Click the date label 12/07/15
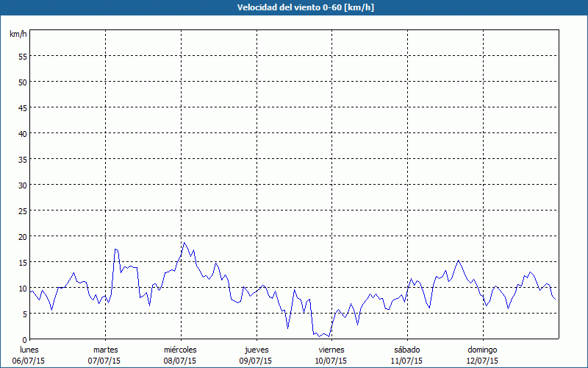Viewport: 588px width, 368px height. click(x=482, y=361)
